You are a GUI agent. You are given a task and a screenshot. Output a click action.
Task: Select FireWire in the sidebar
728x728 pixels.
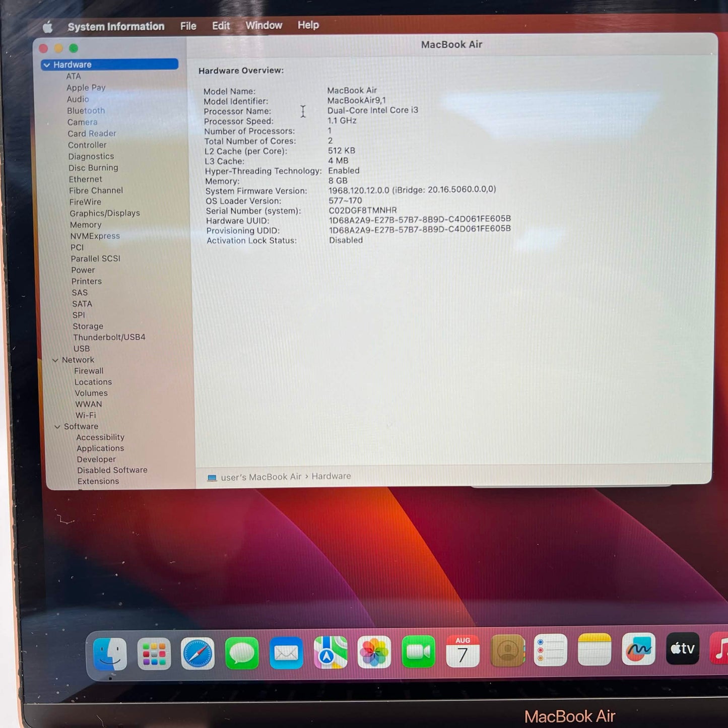pos(85,202)
